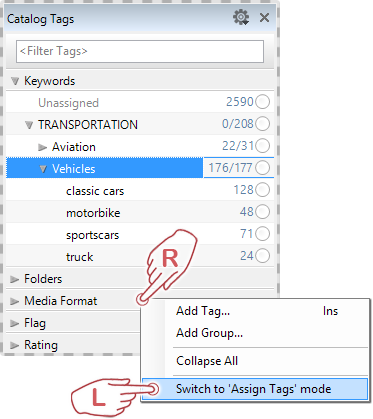Choose Add Group... from the context menu
This screenshot has height=419, width=373.
pyautogui.click(x=255, y=333)
